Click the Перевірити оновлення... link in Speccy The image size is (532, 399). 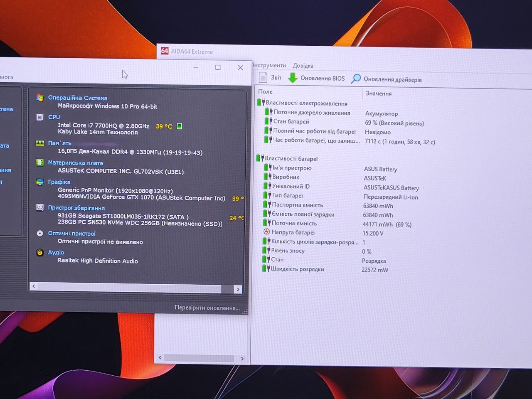click(207, 308)
